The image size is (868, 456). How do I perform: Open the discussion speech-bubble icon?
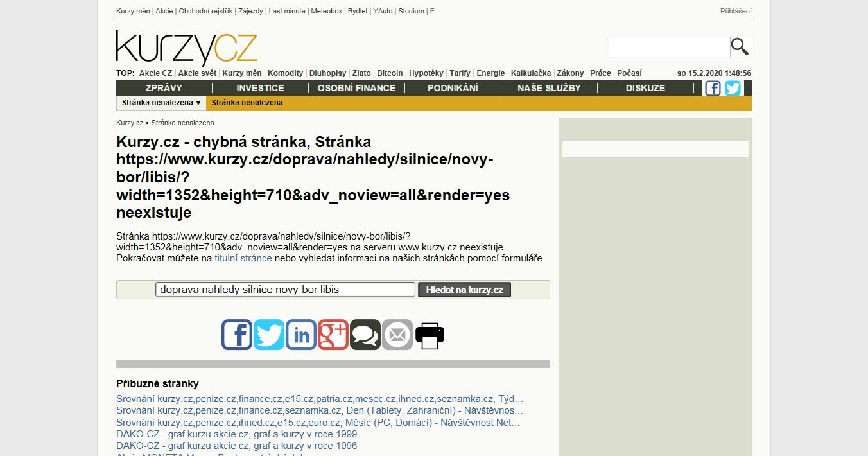point(365,335)
